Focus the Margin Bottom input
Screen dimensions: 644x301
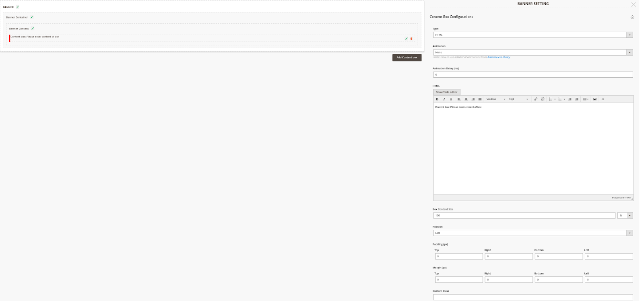pyautogui.click(x=559, y=280)
